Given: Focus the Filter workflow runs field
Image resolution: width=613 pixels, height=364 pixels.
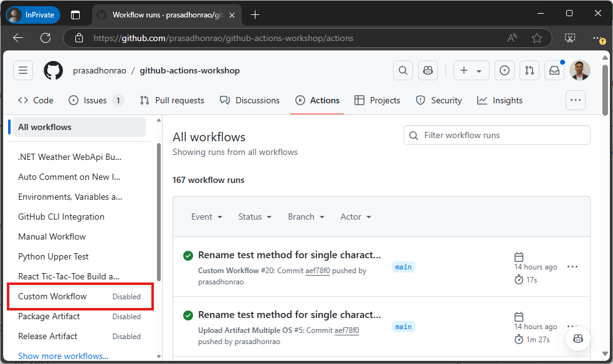Looking at the screenshot, I should [x=497, y=135].
